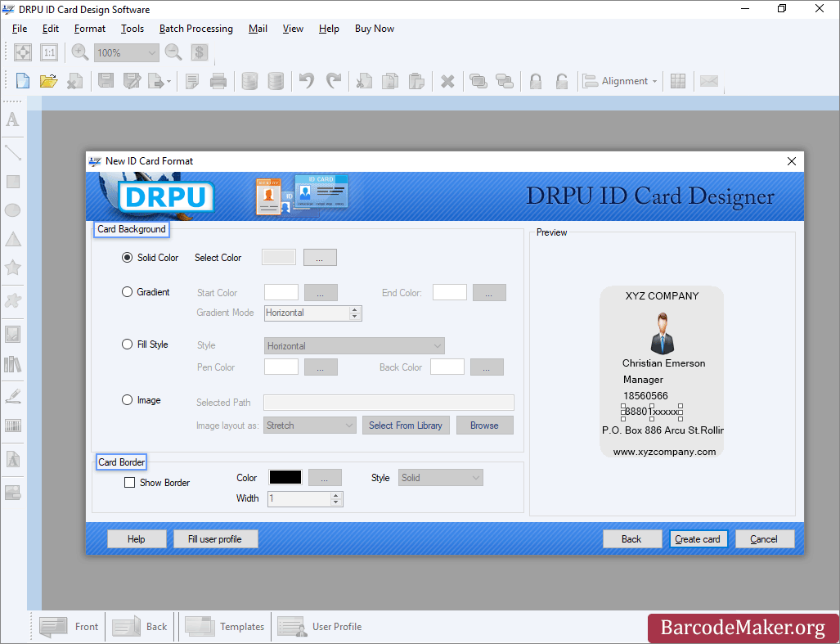Open Help from the dialog footer
The image size is (840, 644).
click(x=136, y=539)
